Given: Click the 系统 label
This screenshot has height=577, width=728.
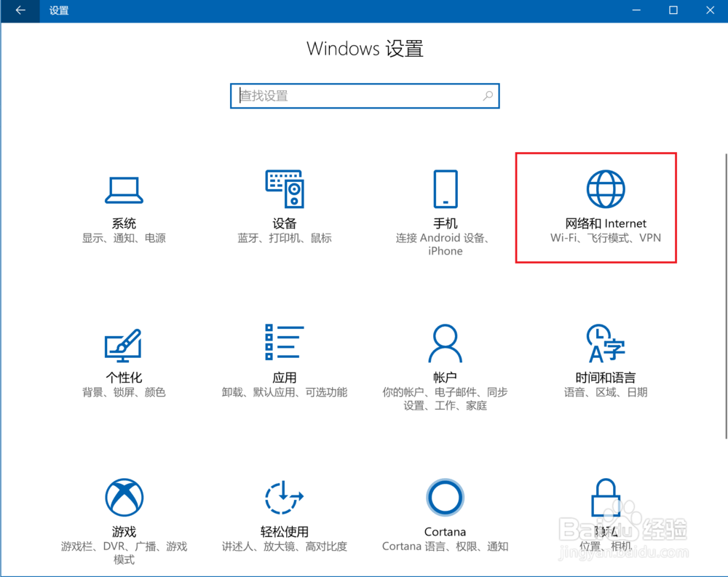Looking at the screenshot, I should 124,223.
